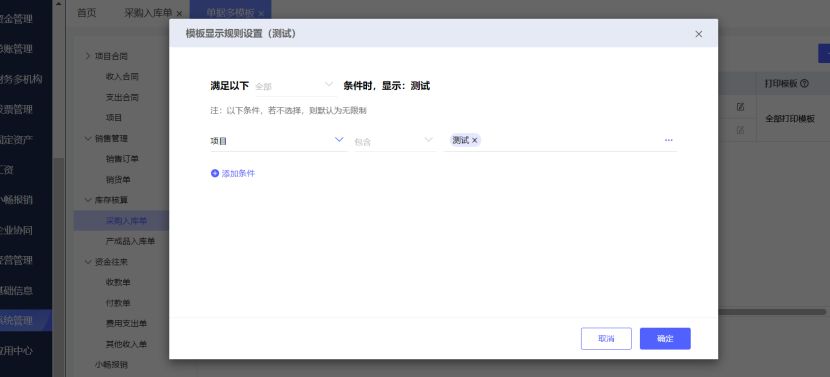This screenshot has width=830, height=377.
Task: Remove the 测试 tag from value field
Action: tap(474, 140)
